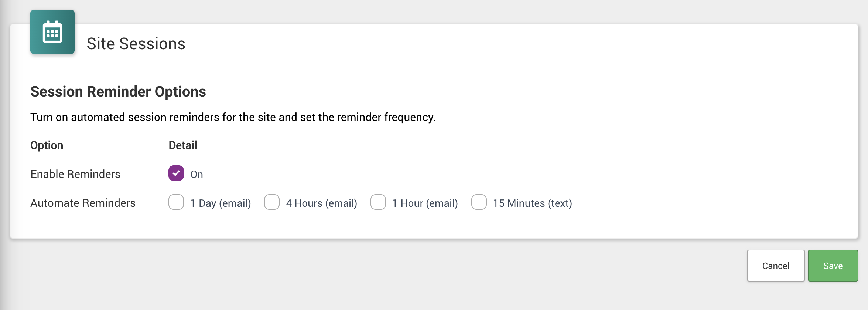This screenshot has height=310, width=868.
Task: Click the "15 Minutes (text)" text label
Action: [533, 203]
